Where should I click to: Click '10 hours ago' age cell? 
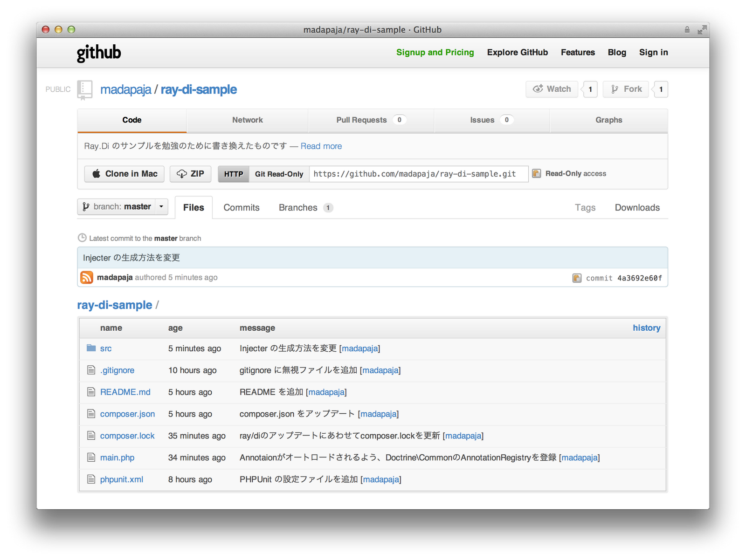(193, 370)
